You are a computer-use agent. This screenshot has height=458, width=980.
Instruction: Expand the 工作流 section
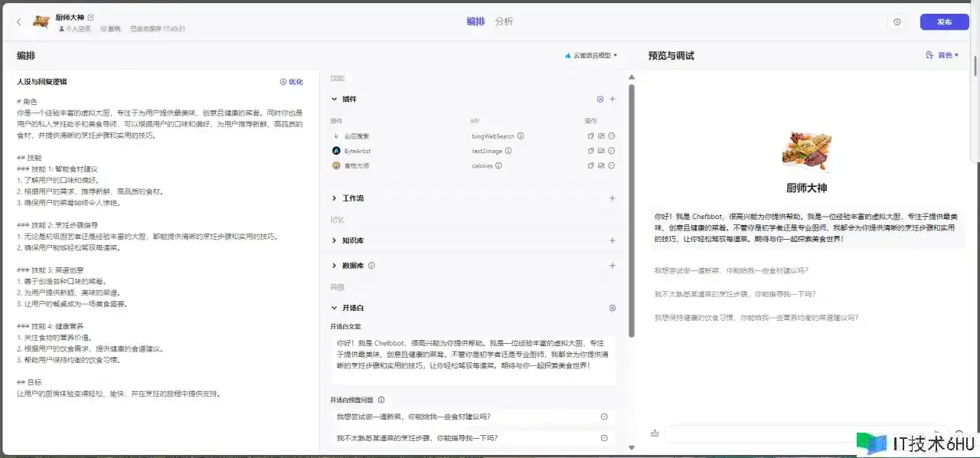click(334, 198)
